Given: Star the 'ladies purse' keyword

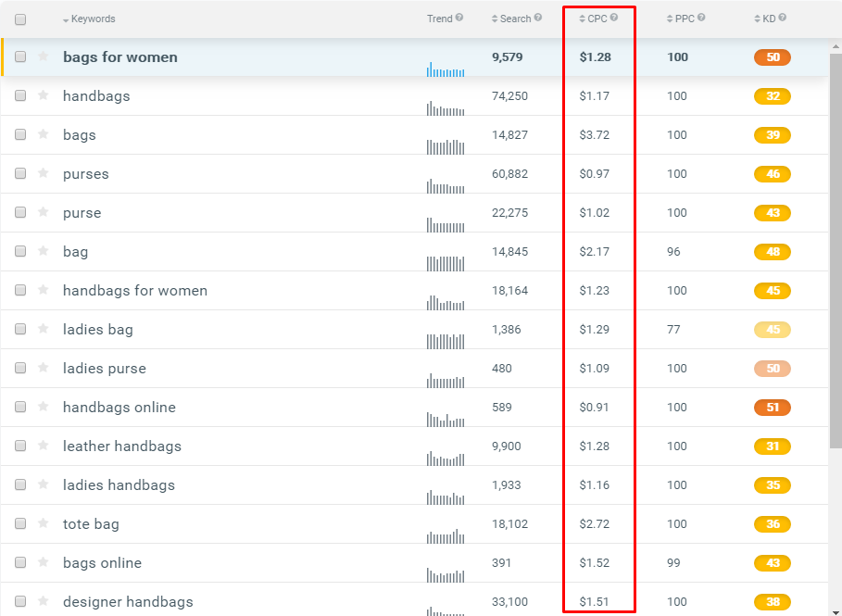Looking at the screenshot, I should point(44,368).
